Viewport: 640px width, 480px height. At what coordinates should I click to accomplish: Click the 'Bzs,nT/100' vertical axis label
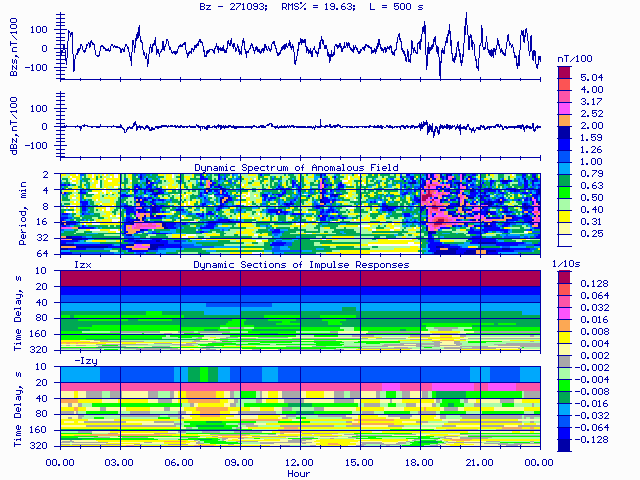(x=14, y=47)
